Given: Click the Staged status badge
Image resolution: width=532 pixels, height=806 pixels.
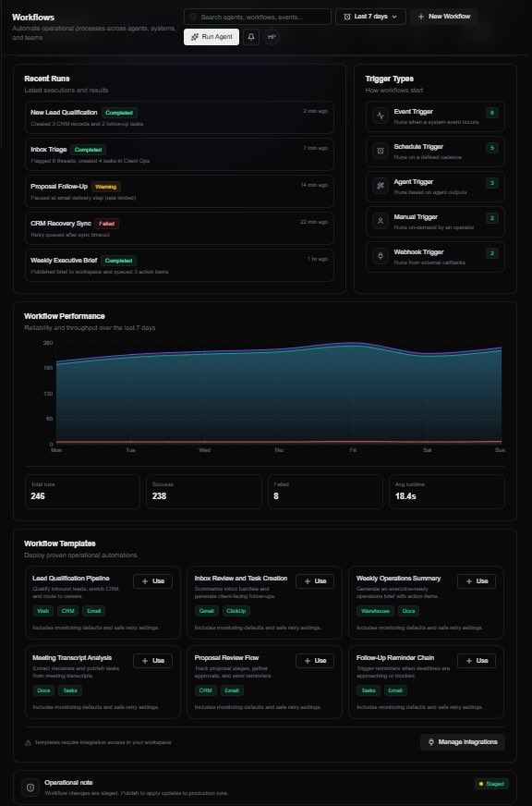Looking at the screenshot, I should (491, 784).
